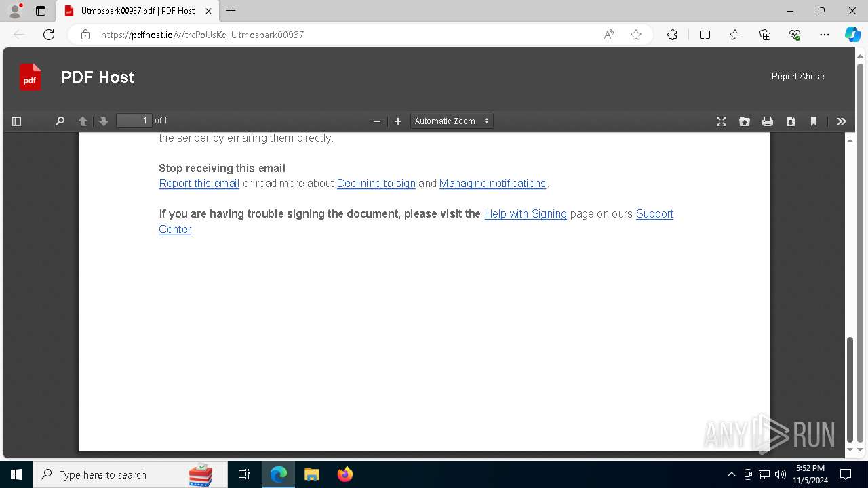Viewport: 868px width, 488px height.
Task: Download the PDF file
Action: tap(791, 121)
